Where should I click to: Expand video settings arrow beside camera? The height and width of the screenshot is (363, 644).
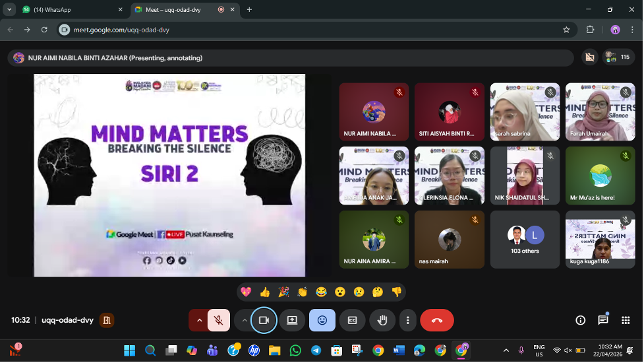point(245,320)
